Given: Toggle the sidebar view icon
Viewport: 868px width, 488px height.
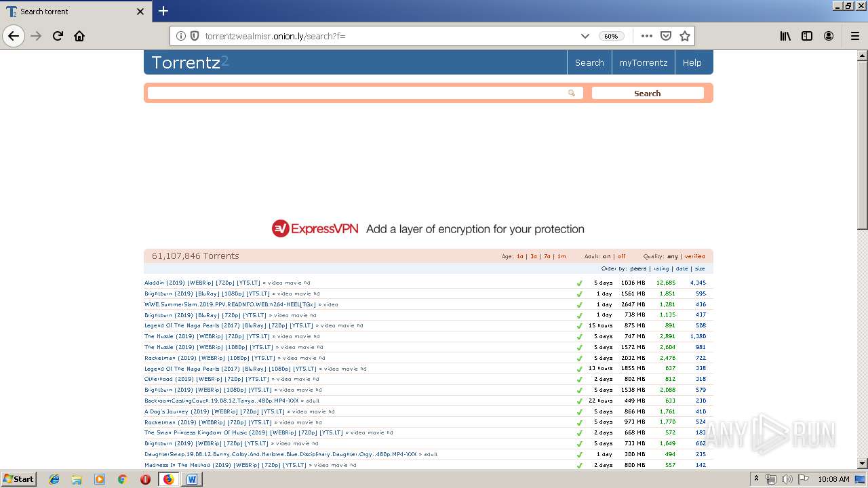Looking at the screenshot, I should tap(807, 36).
